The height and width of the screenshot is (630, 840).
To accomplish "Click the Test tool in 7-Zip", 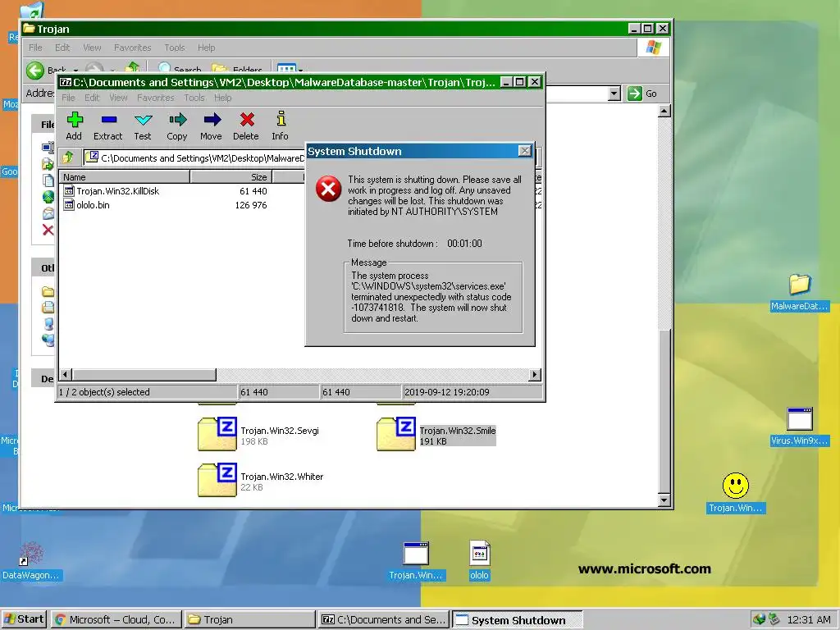I will tap(143, 126).
